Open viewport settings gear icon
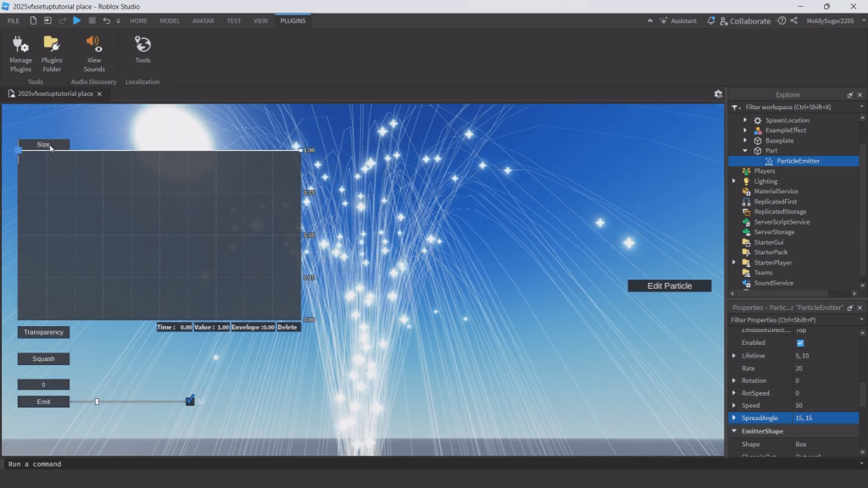The height and width of the screenshot is (488, 868). [x=718, y=94]
